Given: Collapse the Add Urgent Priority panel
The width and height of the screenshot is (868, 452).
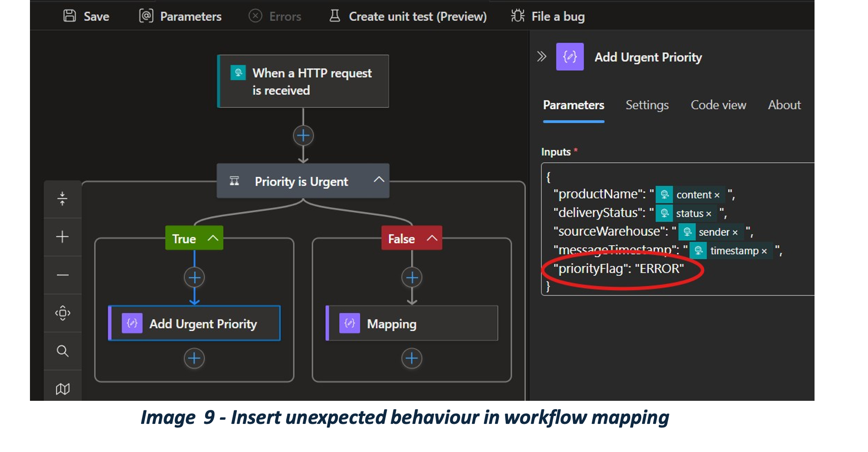Looking at the screenshot, I should click(541, 56).
